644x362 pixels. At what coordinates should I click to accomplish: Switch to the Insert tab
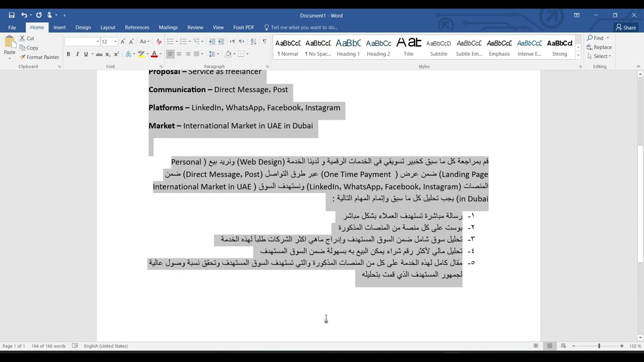[59, 27]
